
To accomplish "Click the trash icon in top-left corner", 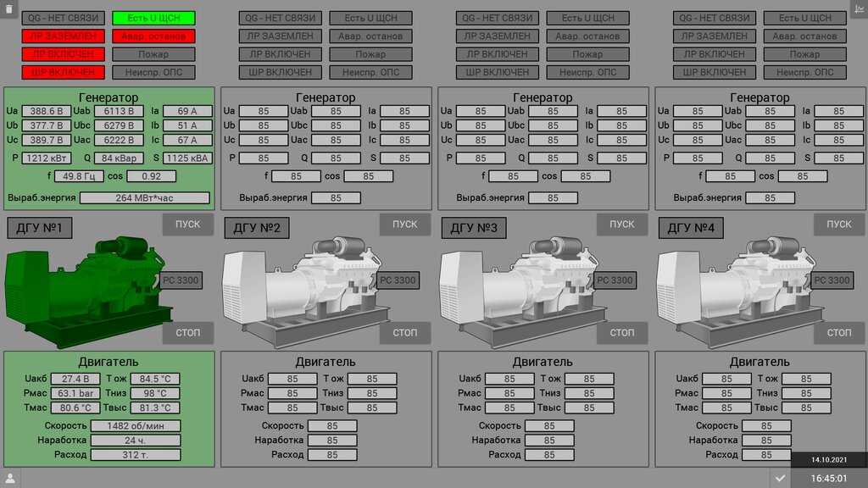I will click(8, 8).
